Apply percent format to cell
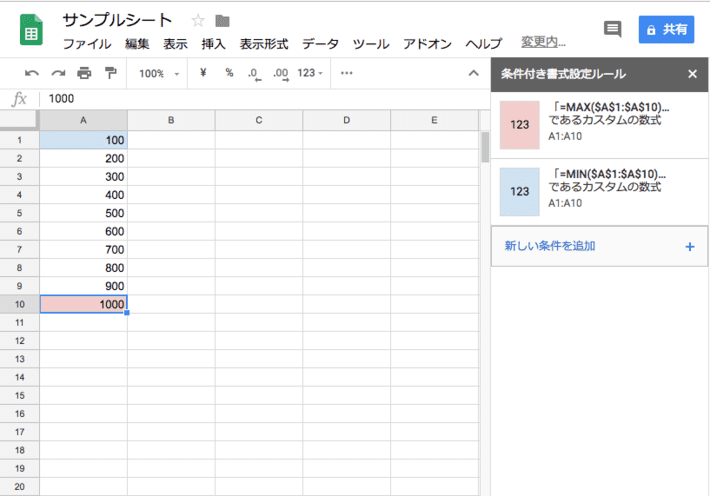The width and height of the screenshot is (710, 496). tap(229, 73)
